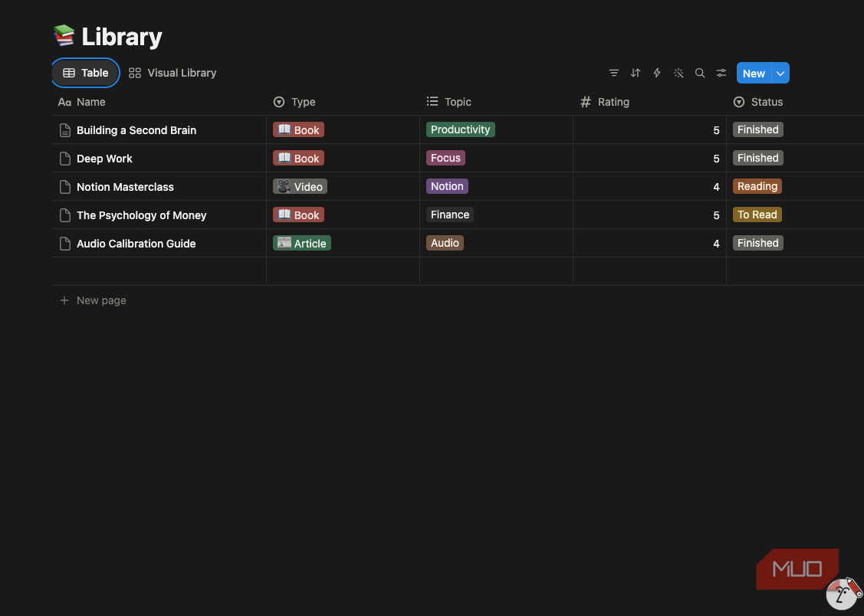Image resolution: width=864 pixels, height=616 pixels.
Task: Click the Notion topic tag
Action: [x=447, y=186]
